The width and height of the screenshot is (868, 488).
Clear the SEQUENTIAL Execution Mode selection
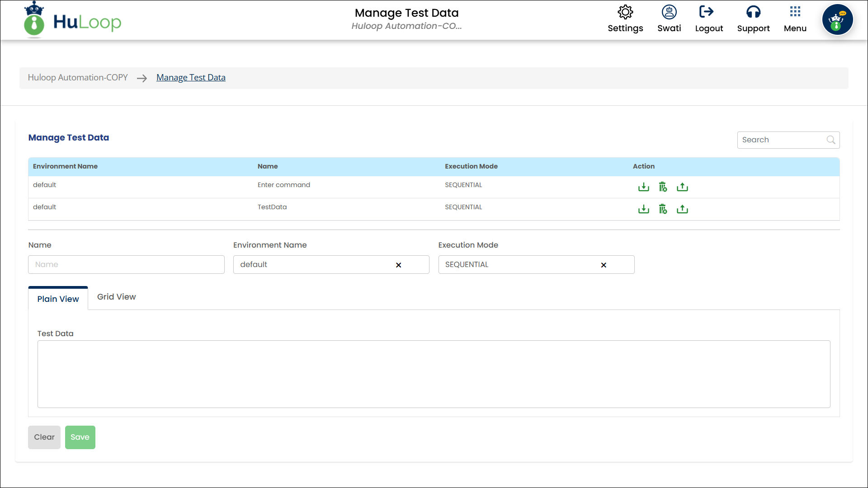tap(604, 265)
